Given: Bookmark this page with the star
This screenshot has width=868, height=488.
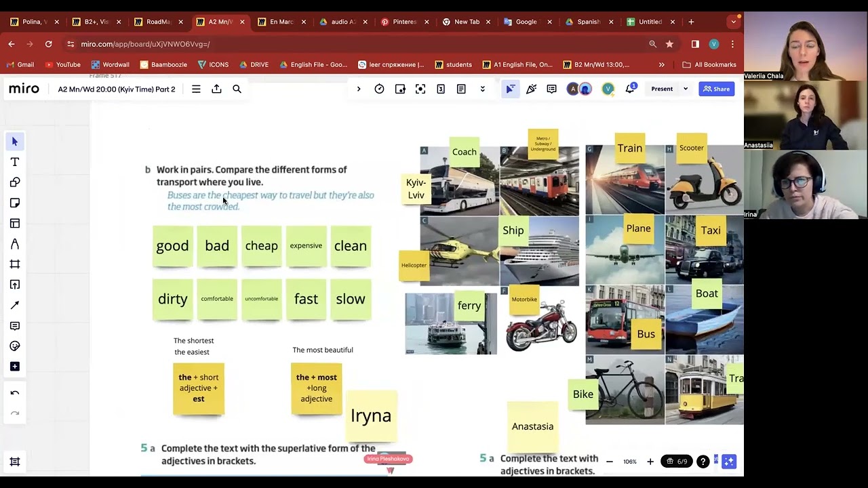Looking at the screenshot, I should (669, 44).
